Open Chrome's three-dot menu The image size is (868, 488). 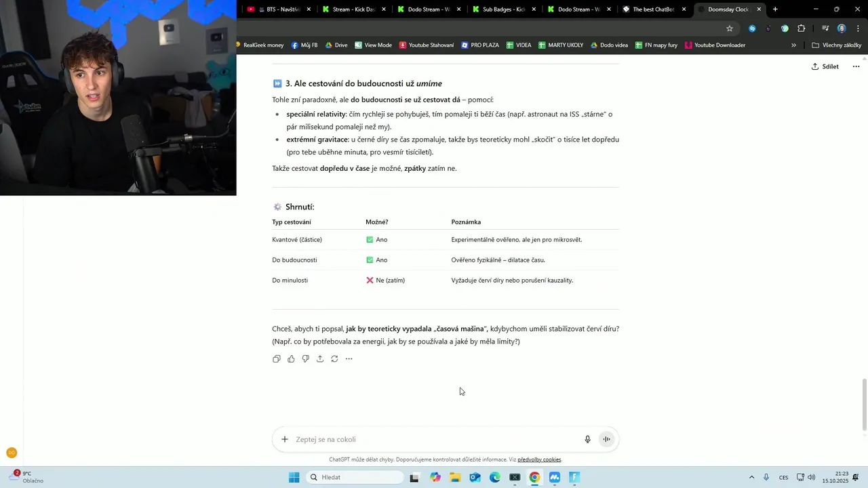click(856, 28)
